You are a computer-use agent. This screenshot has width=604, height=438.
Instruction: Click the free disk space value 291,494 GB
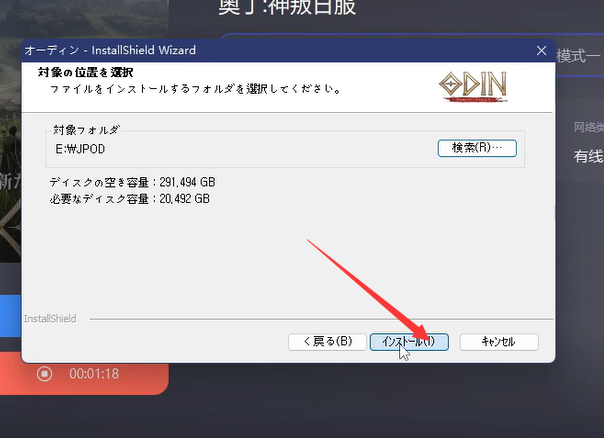187,182
